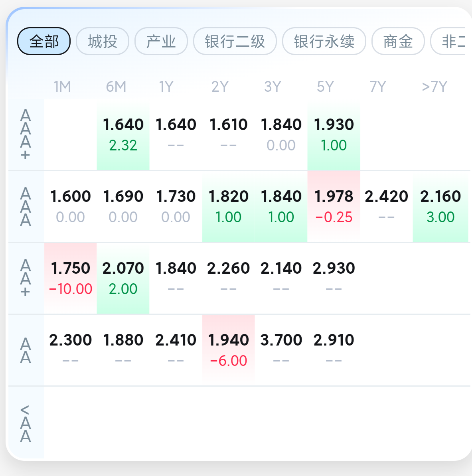Click the 5Y column header
472x476 pixels.
(x=325, y=87)
